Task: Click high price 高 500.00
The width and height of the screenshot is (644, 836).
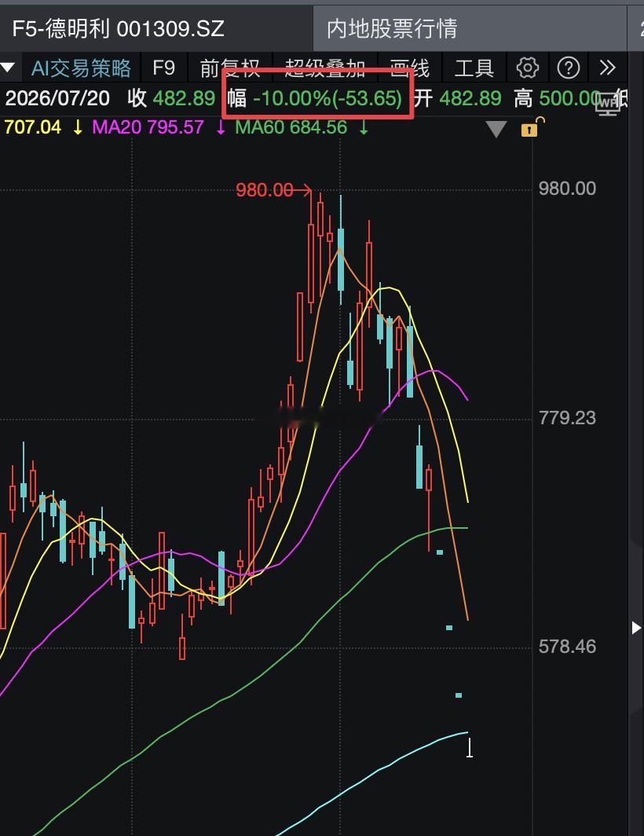Action: [557, 98]
